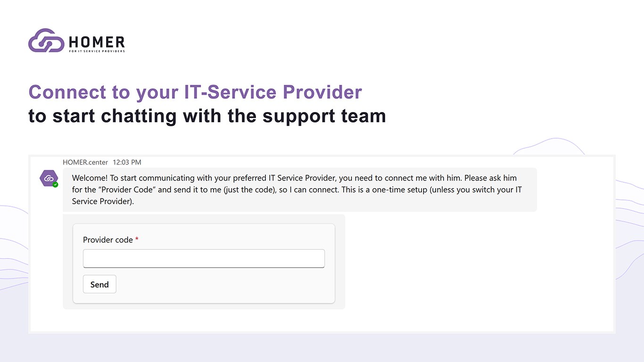
Task: Click the quoted "Provider Code" text in the message
Action: (x=131, y=190)
